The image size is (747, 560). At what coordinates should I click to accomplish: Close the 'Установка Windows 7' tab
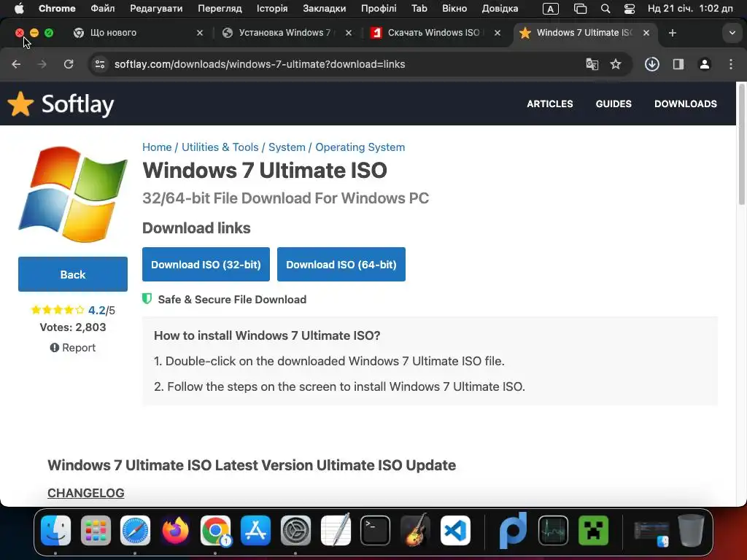349,33
